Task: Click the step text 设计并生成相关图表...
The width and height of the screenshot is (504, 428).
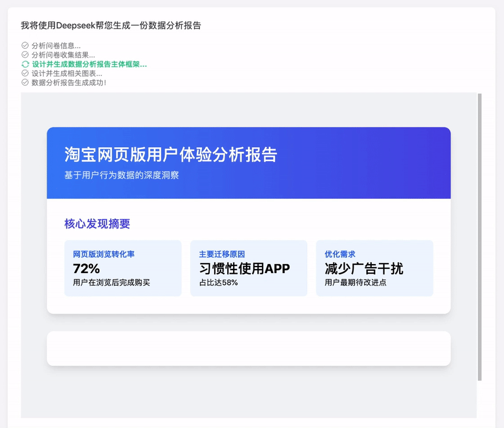Action: point(67,74)
